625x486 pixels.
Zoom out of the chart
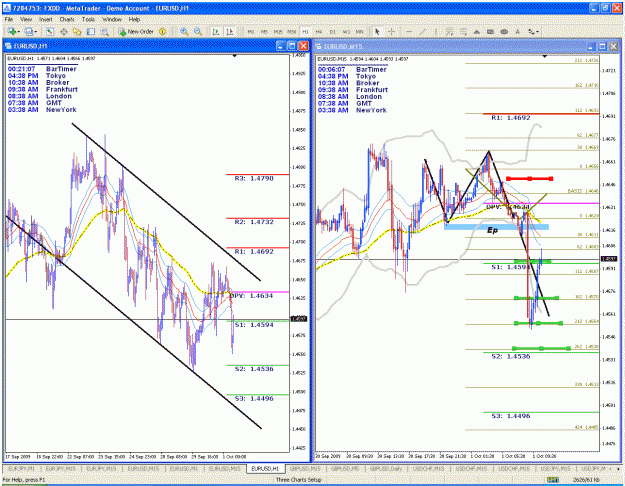[198, 31]
